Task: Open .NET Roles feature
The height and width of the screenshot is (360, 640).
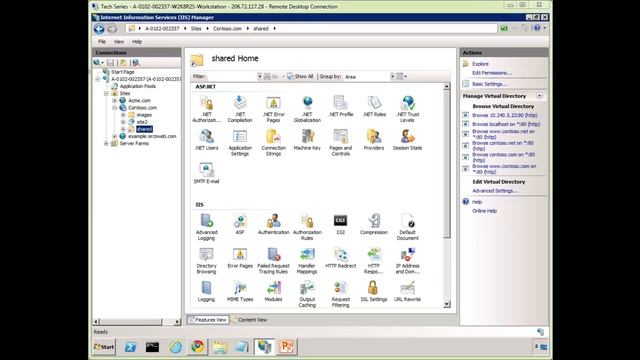Action: [374, 107]
